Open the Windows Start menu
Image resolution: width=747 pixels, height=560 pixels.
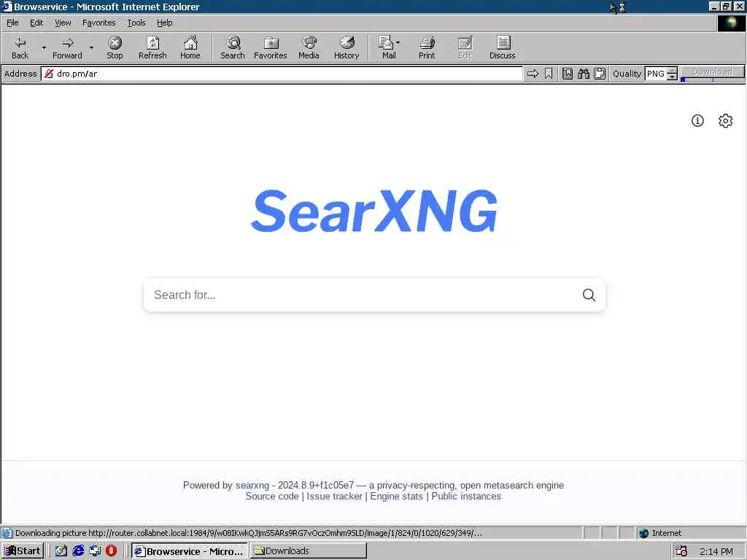pos(23,551)
